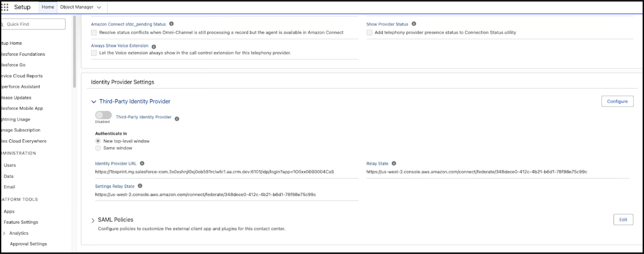The width and height of the screenshot is (644, 254).
Task: Click the sidebar vertical scrollbar
Action: click(75, 52)
